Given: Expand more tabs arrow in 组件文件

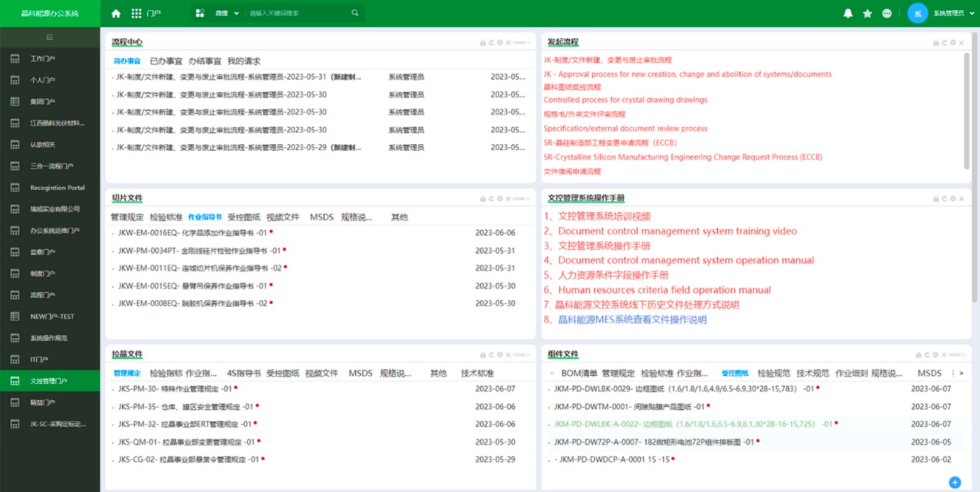Looking at the screenshot, I should 961,373.
